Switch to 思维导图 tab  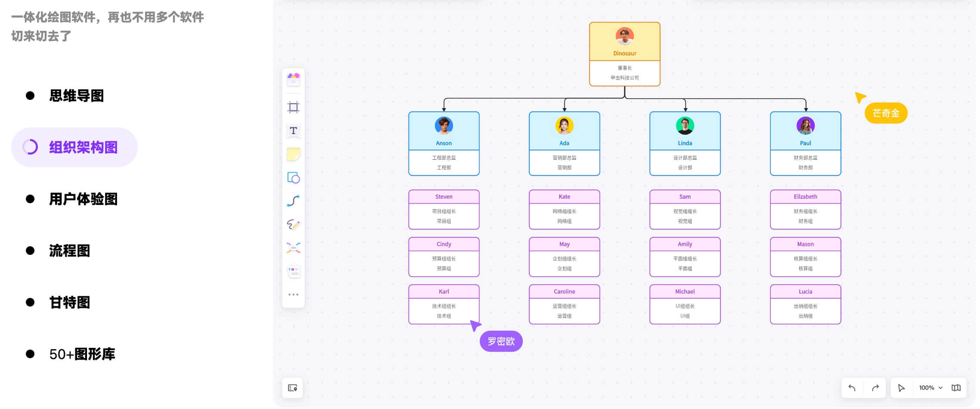click(x=77, y=96)
